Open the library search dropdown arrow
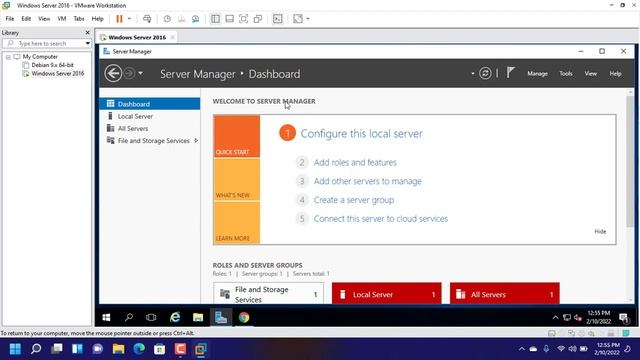This screenshot has height=360, width=640. click(88, 43)
